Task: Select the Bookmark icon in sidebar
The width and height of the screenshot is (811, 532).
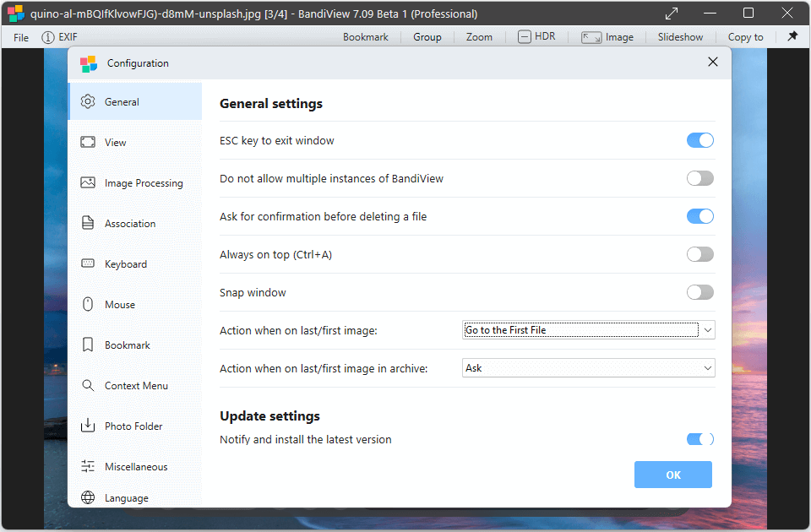Action: (x=88, y=345)
